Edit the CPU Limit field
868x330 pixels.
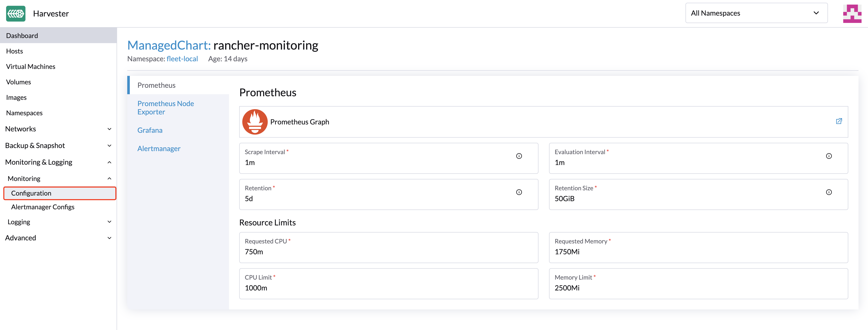click(389, 284)
